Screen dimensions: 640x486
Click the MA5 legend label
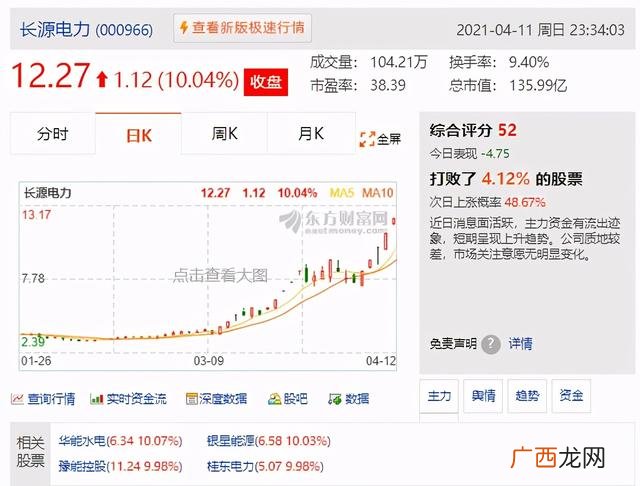(x=342, y=193)
